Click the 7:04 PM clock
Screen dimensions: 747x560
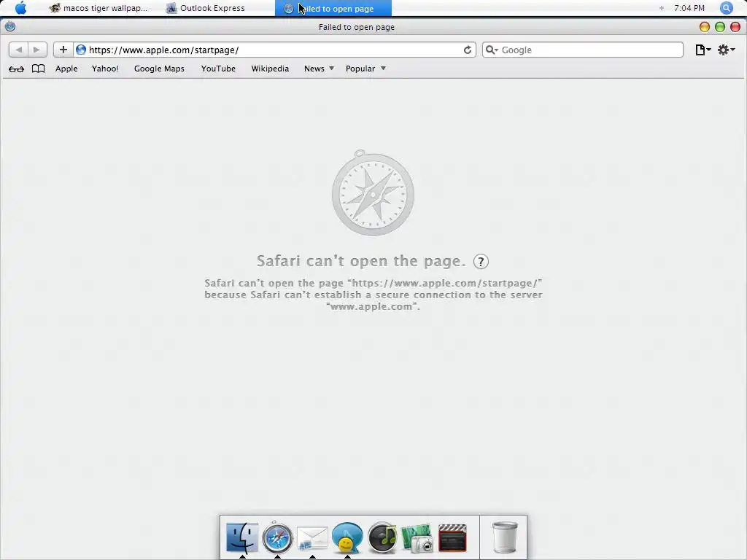point(689,8)
